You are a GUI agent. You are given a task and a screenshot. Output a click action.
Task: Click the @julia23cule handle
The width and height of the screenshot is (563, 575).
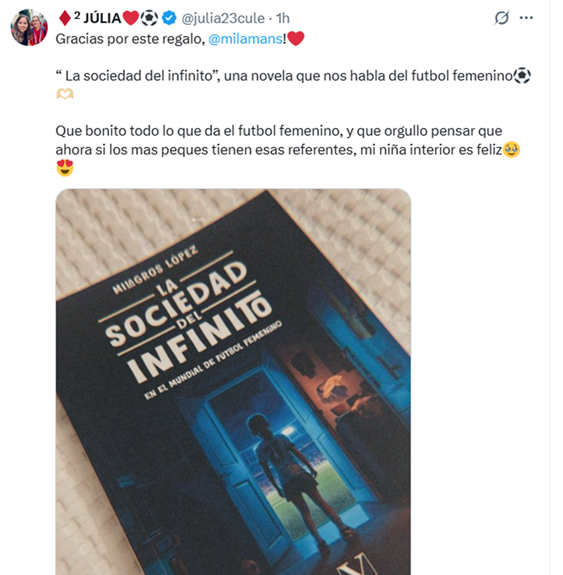pyautogui.click(x=223, y=18)
